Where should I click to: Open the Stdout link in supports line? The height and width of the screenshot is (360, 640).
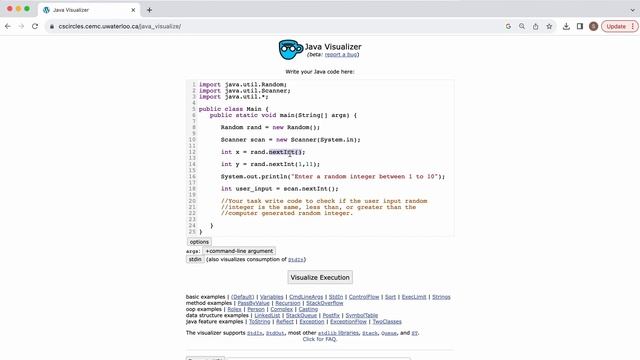point(275,333)
